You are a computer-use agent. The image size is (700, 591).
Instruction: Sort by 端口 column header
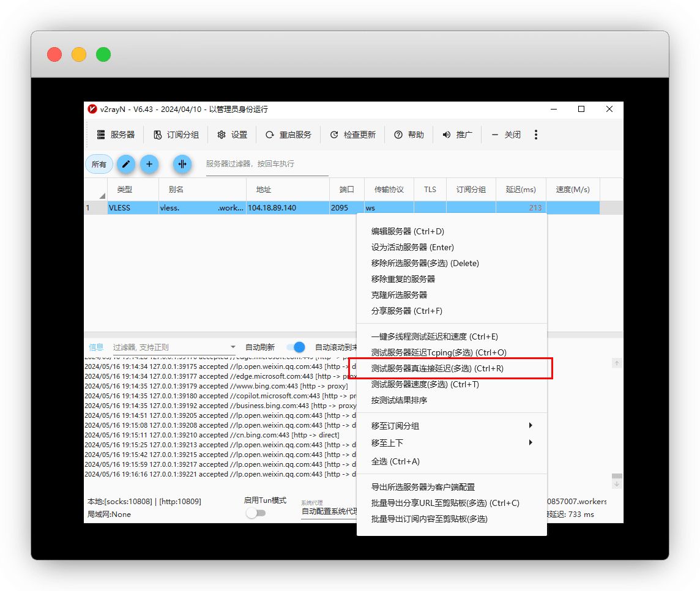tap(347, 190)
